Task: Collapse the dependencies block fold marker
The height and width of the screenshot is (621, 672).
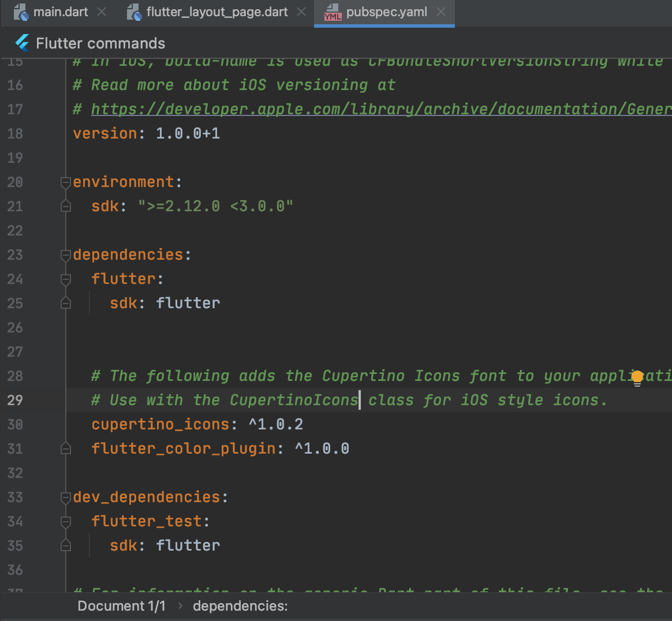Action: coord(66,256)
